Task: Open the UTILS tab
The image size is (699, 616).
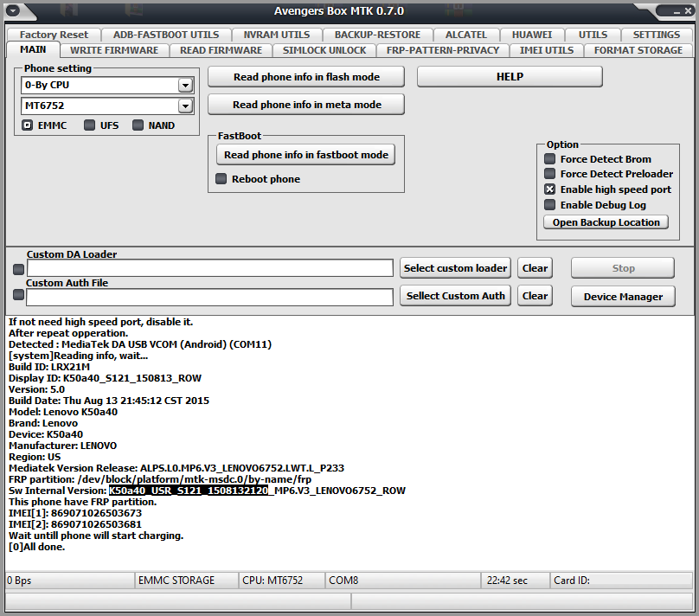Action: (x=593, y=35)
